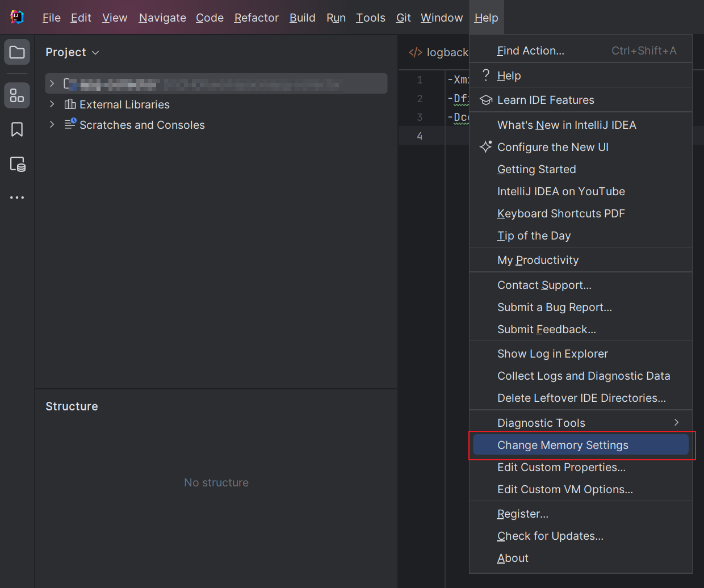Open the Edit menu
Screen dimensions: 704x588
pyautogui.click(x=81, y=18)
